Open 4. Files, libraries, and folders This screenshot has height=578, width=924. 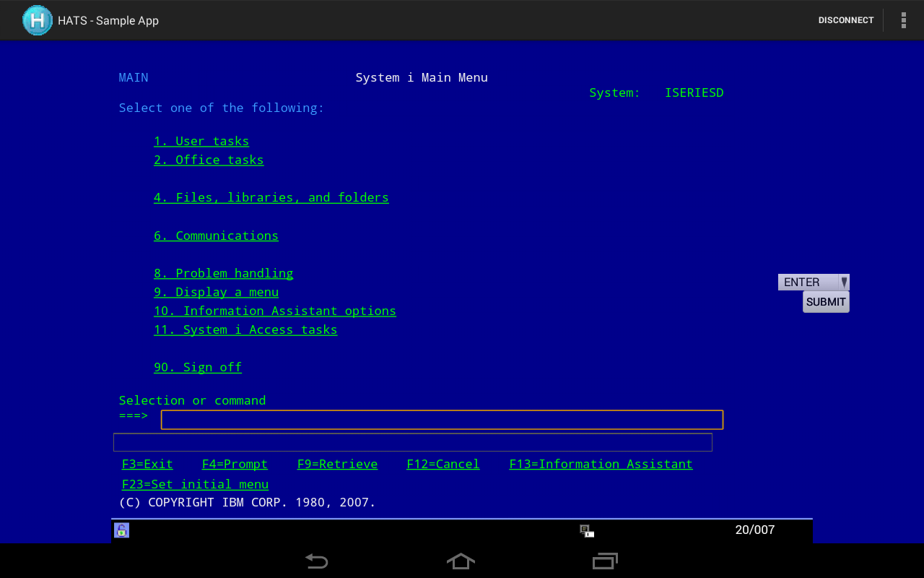(x=271, y=197)
